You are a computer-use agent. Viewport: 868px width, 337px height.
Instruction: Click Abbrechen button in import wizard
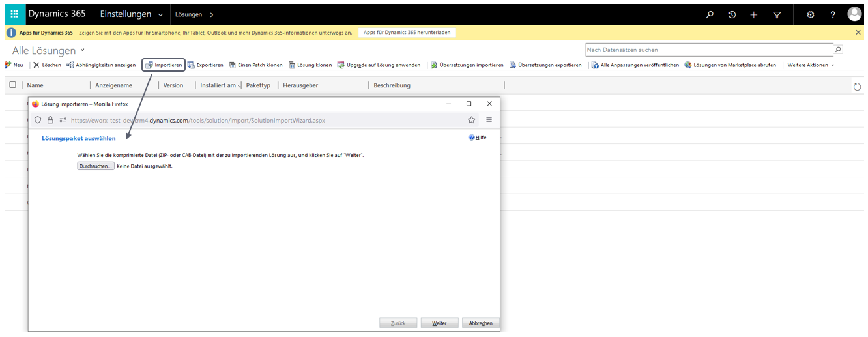point(480,323)
